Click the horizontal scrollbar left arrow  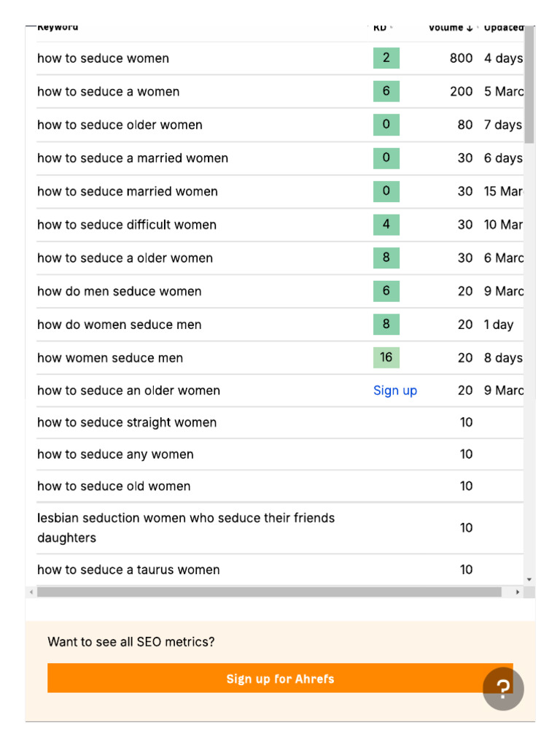point(30,592)
